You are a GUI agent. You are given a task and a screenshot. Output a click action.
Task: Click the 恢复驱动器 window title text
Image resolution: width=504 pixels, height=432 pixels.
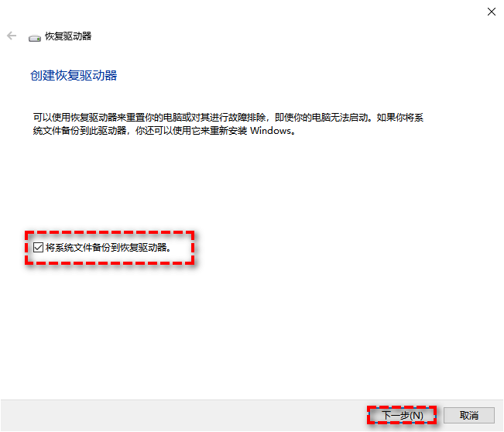tap(68, 36)
